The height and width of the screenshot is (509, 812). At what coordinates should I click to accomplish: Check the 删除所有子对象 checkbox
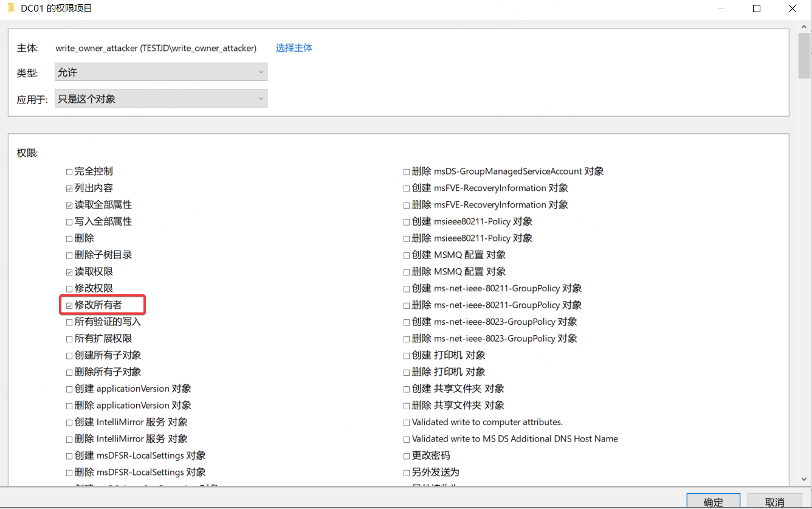tap(69, 372)
